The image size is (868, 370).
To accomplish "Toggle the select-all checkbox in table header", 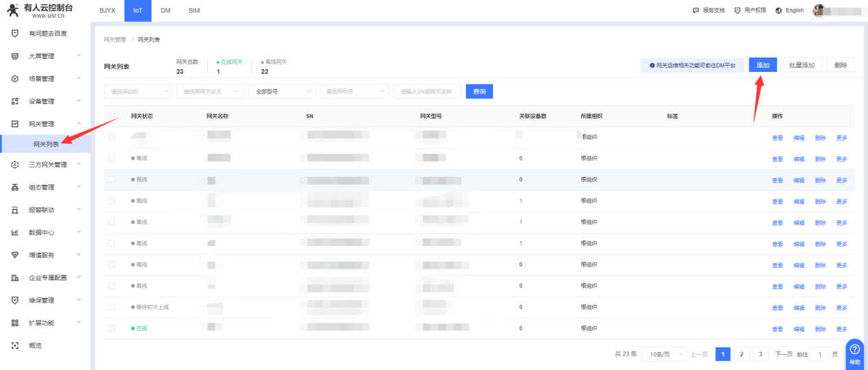I will (x=112, y=116).
